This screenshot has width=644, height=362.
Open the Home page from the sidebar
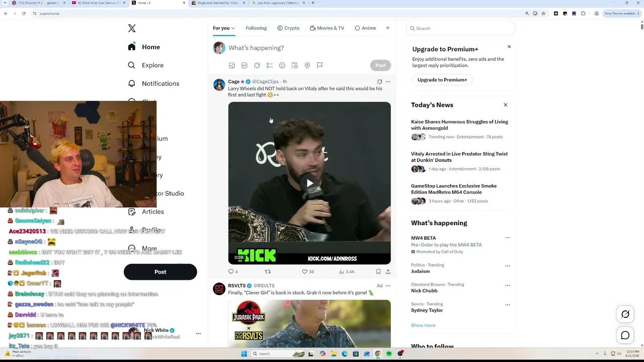(x=144, y=47)
